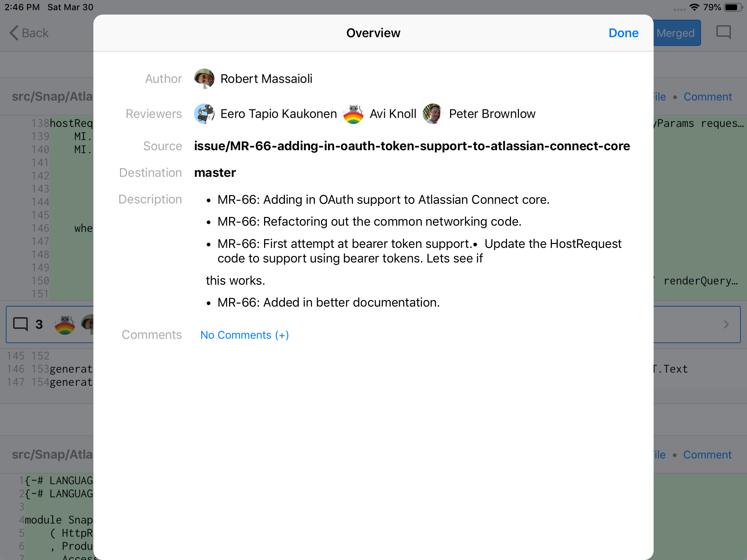Tap Avi Knoll's rainbow cat avatar
Image resolution: width=747 pixels, height=560 pixels.
click(353, 114)
